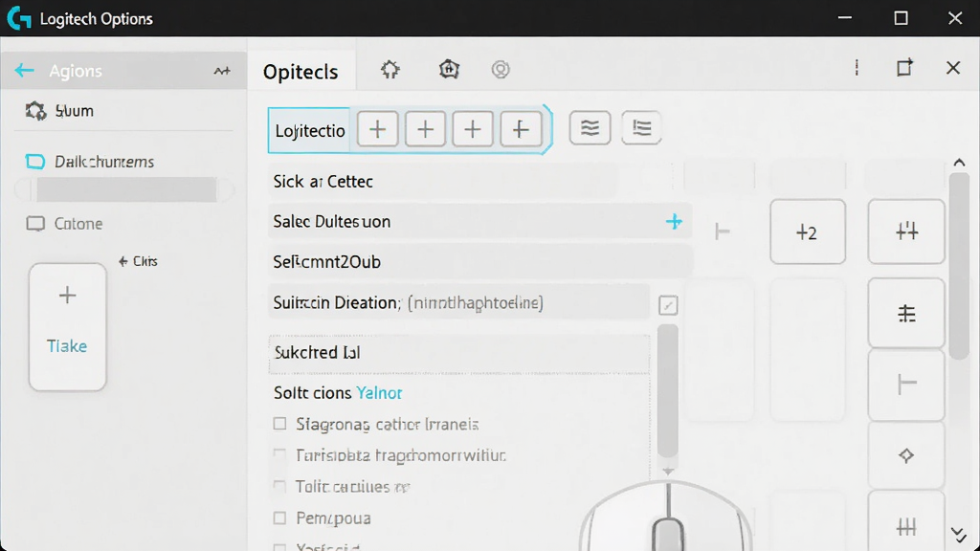Open the circular target tab icon

pyautogui.click(x=500, y=69)
